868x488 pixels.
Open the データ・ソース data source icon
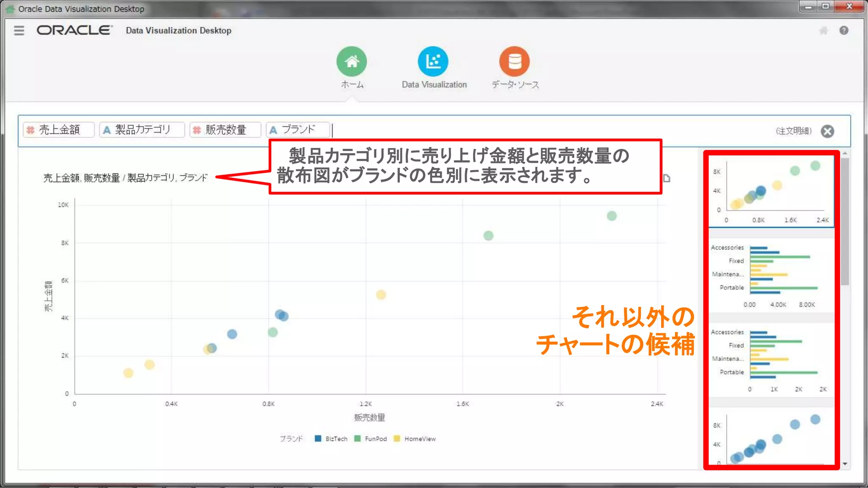(x=515, y=61)
